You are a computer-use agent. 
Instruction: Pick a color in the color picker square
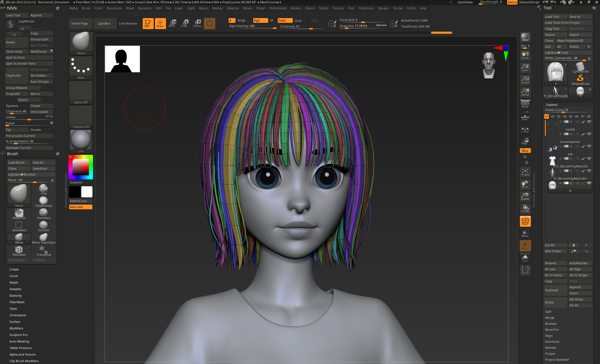[81, 167]
